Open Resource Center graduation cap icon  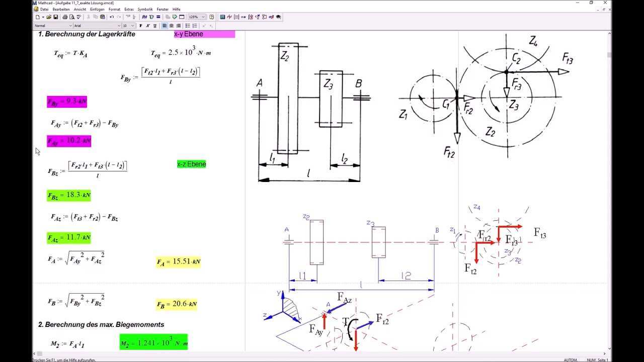coord(278,17)
